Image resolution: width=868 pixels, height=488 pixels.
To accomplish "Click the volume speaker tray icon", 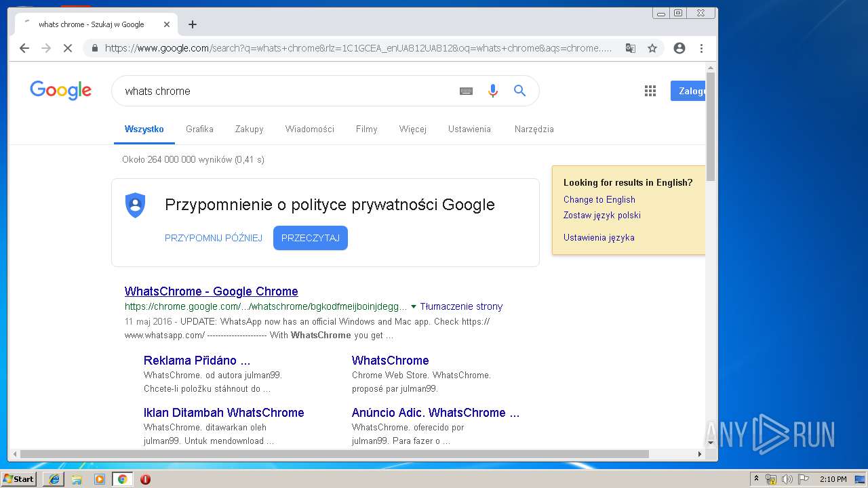I will (787, 479).
